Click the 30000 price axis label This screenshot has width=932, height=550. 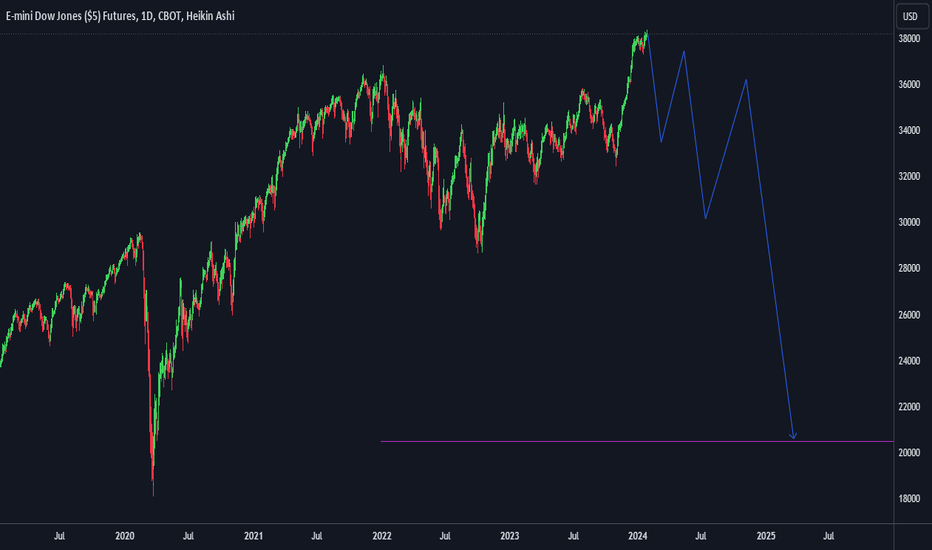(x=909, y=222)
